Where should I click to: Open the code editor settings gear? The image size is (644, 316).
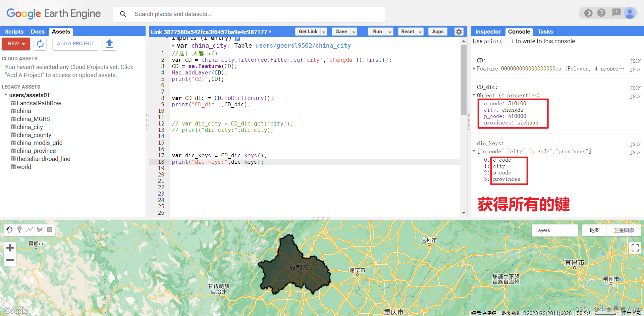coord(459,32)
